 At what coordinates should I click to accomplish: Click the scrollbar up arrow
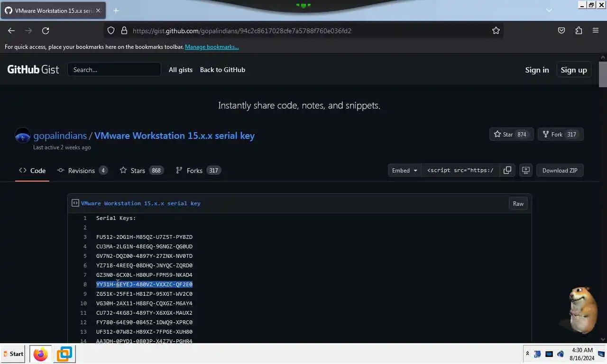coord(603,57)
